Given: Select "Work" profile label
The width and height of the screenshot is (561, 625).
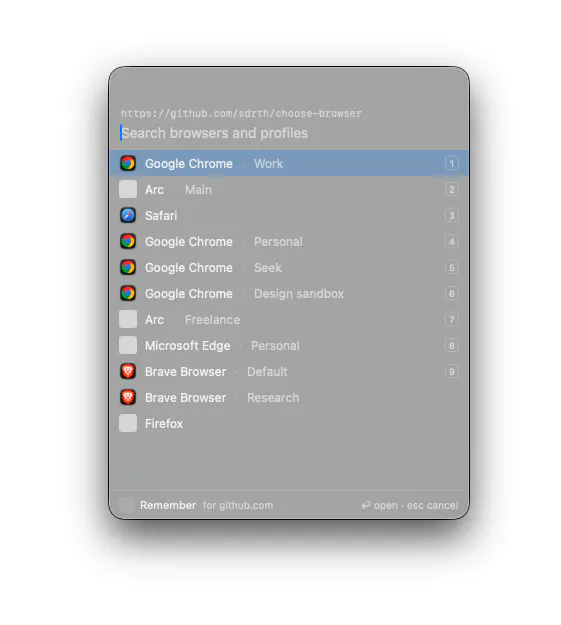Looking at the screenshot, I should [268, 164].
